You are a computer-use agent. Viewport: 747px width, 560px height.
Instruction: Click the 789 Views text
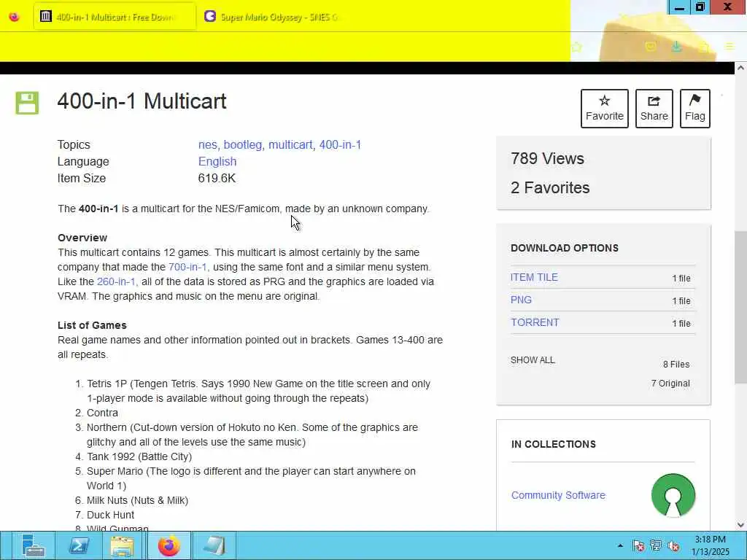pyautogui.click(x=547, y=158)
